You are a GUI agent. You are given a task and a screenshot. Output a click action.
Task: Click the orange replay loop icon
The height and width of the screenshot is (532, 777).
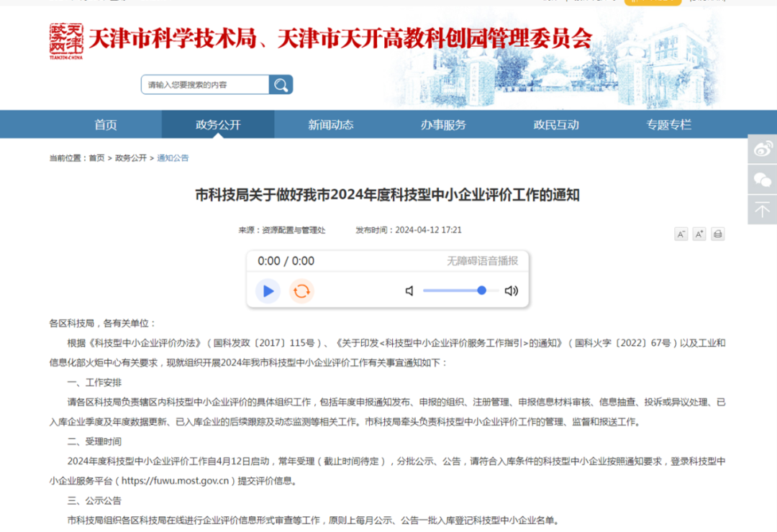(301, 290)
